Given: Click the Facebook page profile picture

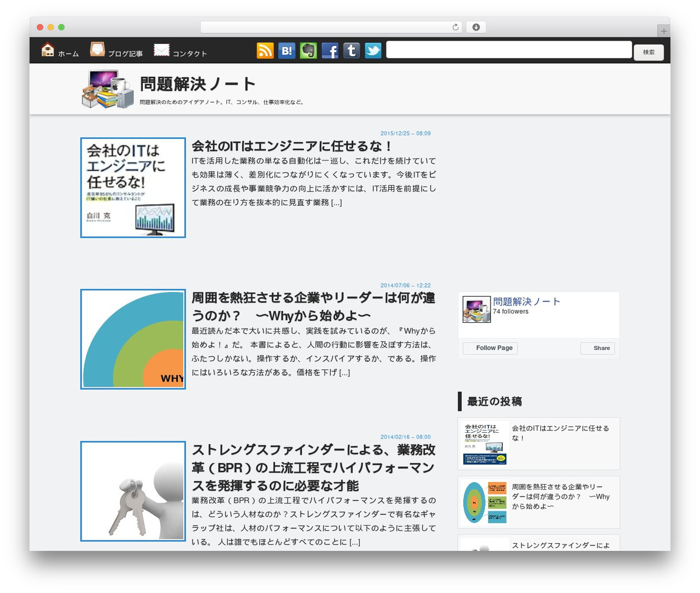Looking at the screenshot, I should pyautogui.click(x=477, y=310).
